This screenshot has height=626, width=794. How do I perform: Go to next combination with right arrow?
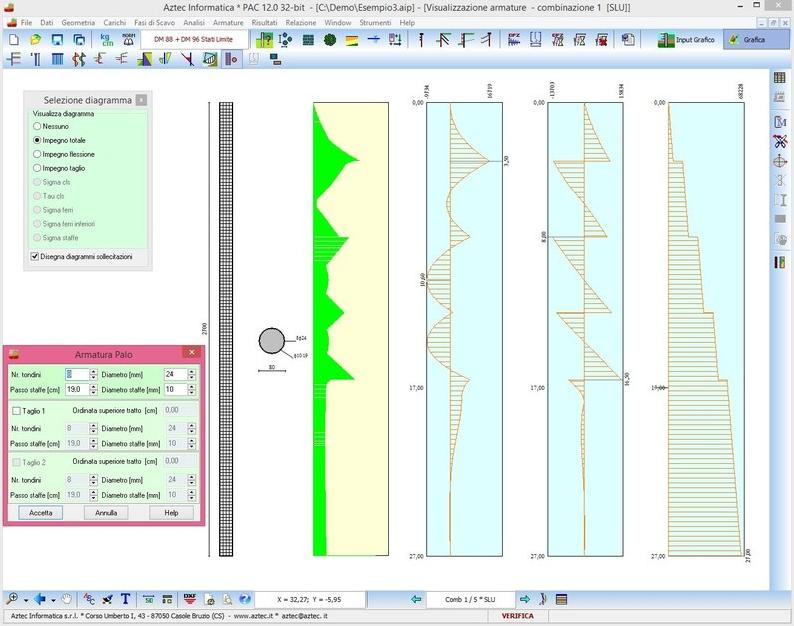pyautogui.click(x=523, y=599)
